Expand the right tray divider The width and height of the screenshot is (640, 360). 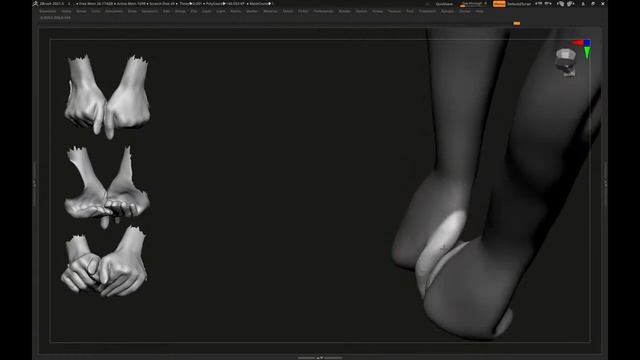point(605,184)
